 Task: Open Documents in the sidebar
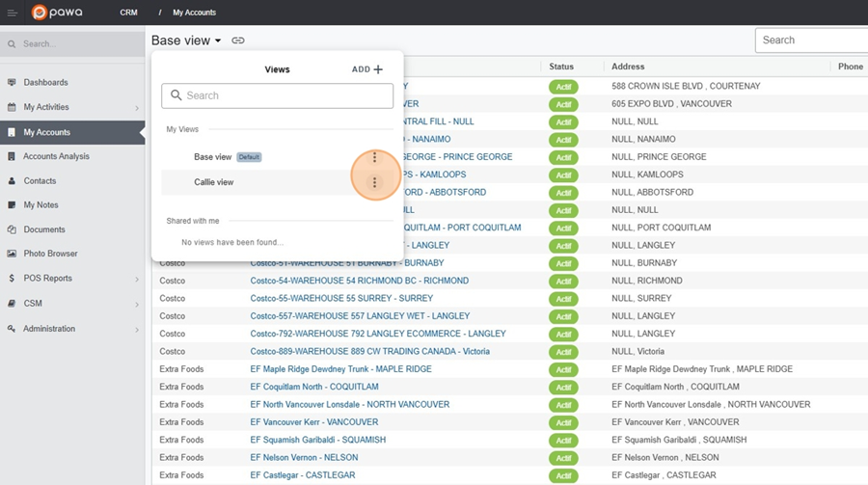coord(44,229)
